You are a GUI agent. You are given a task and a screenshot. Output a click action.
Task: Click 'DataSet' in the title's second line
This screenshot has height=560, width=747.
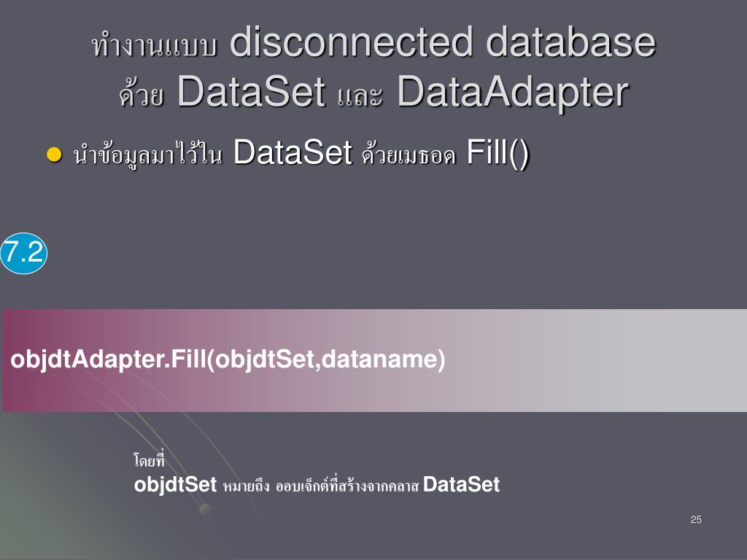[x=251, y=91]
